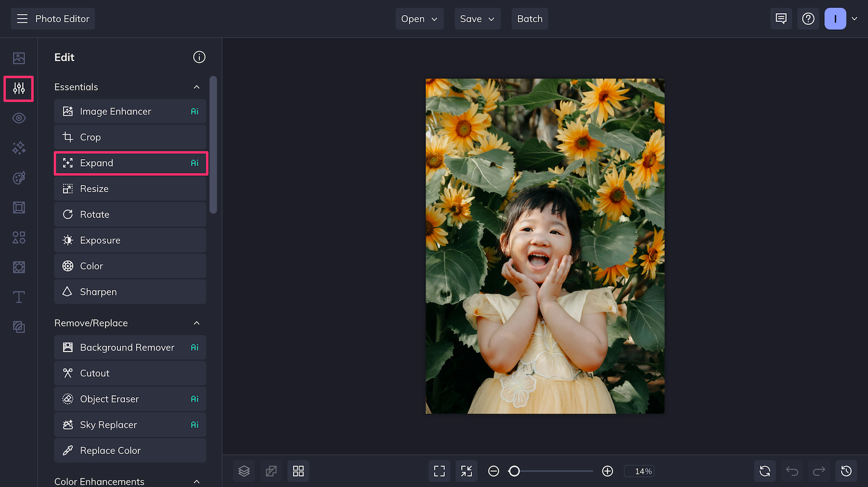Viewport: 868px width, 487px height.
Task: Start the Batch editor
Action: pos(529,18)
